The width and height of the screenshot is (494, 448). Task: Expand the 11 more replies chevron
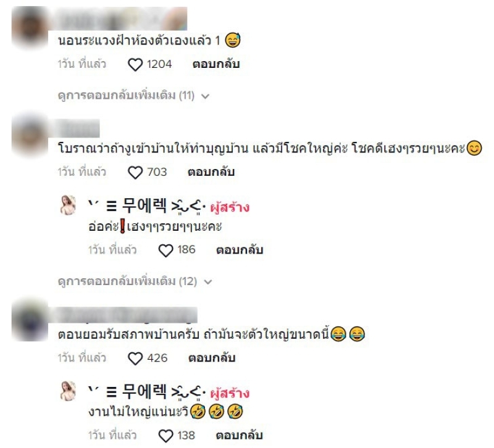click(205, 96)
